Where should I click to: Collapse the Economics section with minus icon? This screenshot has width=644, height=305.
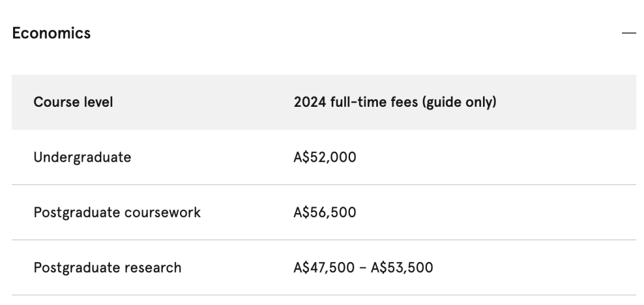(x=629, y=33)
